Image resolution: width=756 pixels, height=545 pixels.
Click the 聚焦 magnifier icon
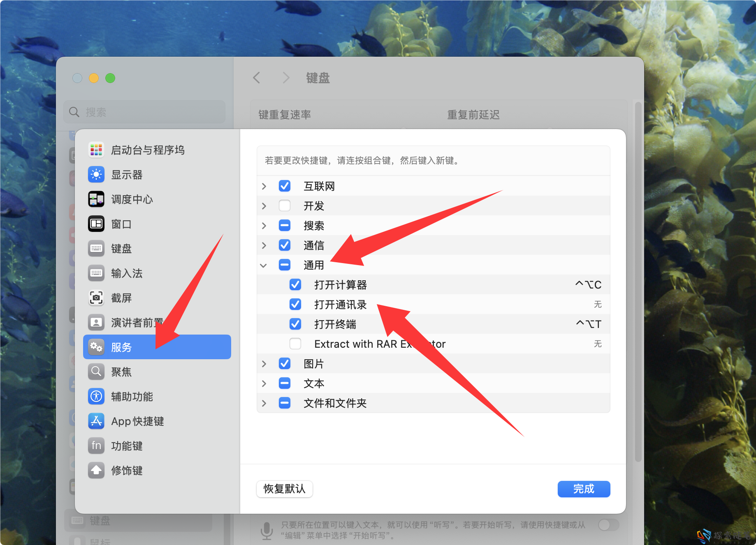pyautogui.click(x=96, y=372)
